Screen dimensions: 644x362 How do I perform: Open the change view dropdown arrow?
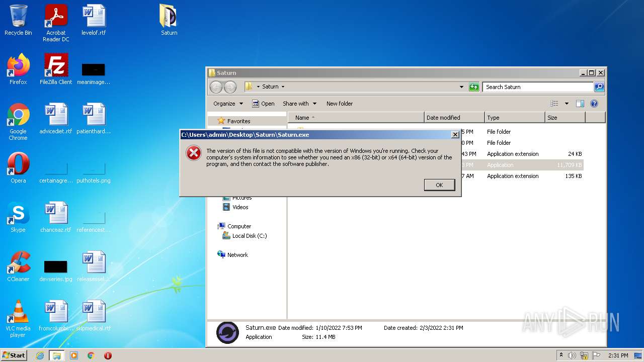[x=567, y=104]
